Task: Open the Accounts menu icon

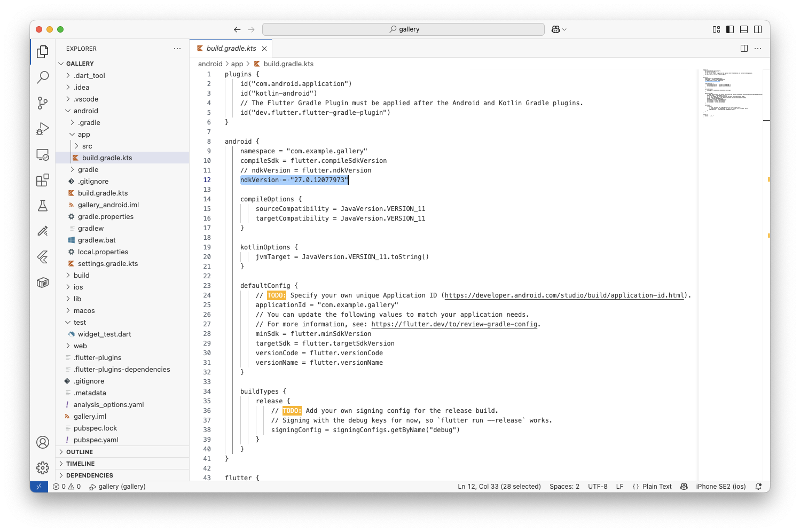Action: click(x=43, y=442)
